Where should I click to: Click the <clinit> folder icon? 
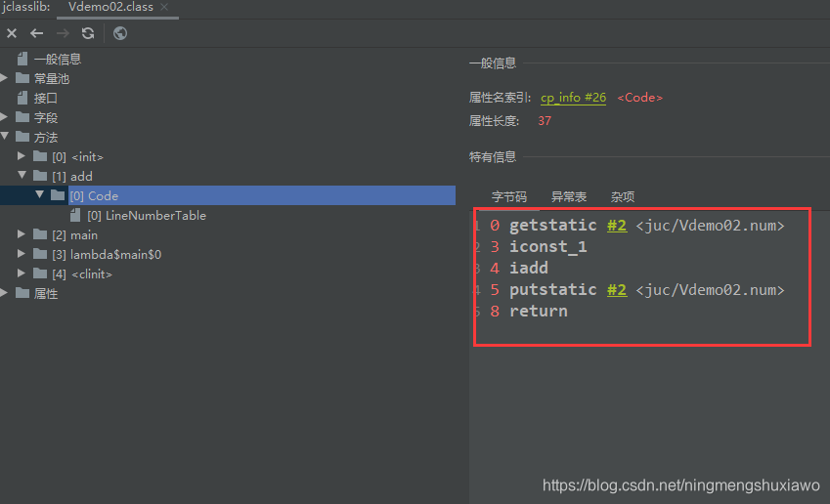click(40, 273)
